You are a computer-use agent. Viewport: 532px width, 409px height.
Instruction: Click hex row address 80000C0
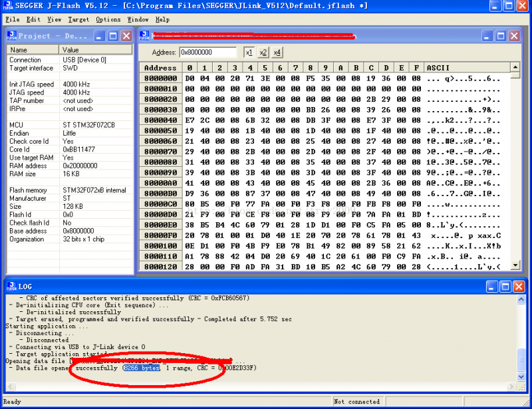[161, 204]
